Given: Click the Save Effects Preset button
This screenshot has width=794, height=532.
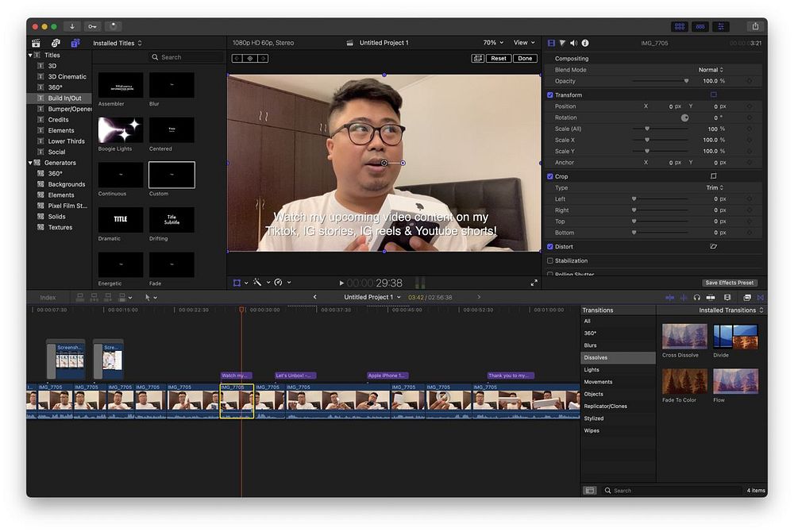Looking at the screenshot, I should 730,283.
